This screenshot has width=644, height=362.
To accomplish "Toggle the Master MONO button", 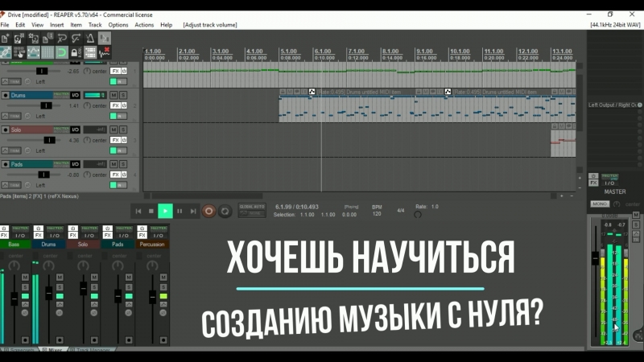I will [600, 204].
